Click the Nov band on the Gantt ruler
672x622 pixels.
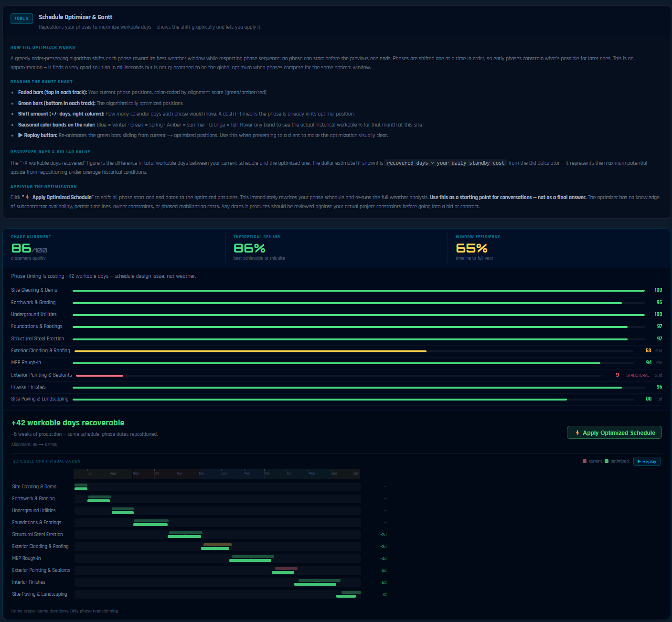(187, 474)
